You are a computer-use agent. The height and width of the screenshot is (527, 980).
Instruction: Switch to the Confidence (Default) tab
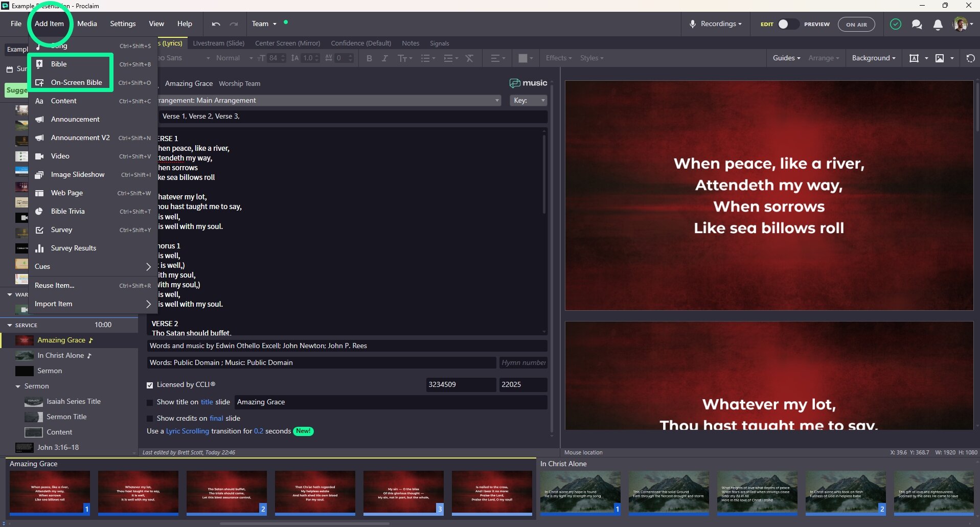click(x=360, y=43)
